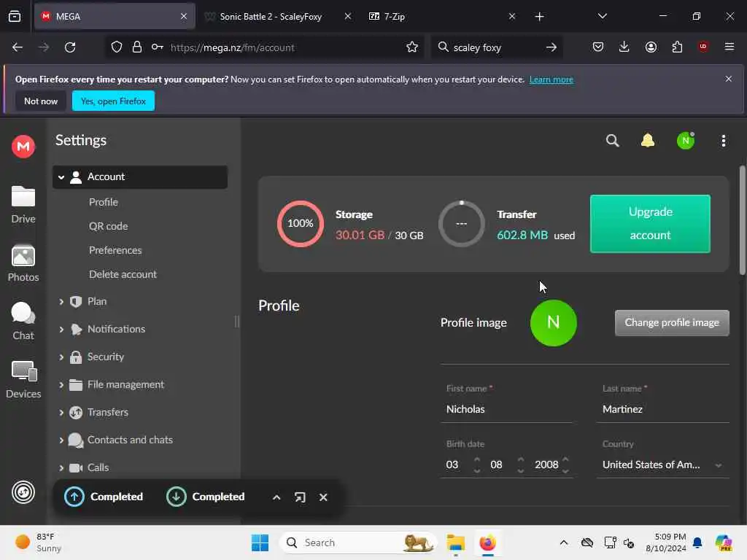Viewport: 747px width, 560px height.
Task: Select the Delete account item
Action: [123, 274]
